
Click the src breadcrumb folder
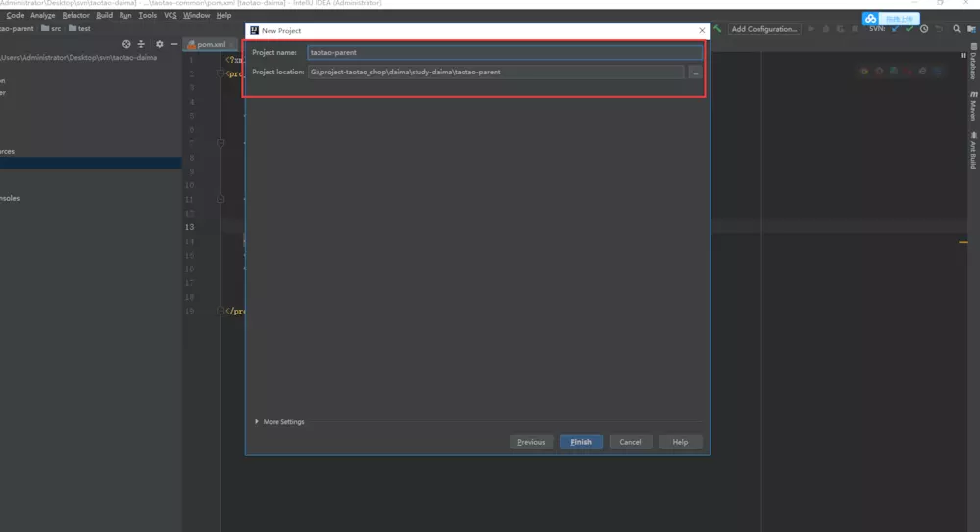(x=51, y=28)
